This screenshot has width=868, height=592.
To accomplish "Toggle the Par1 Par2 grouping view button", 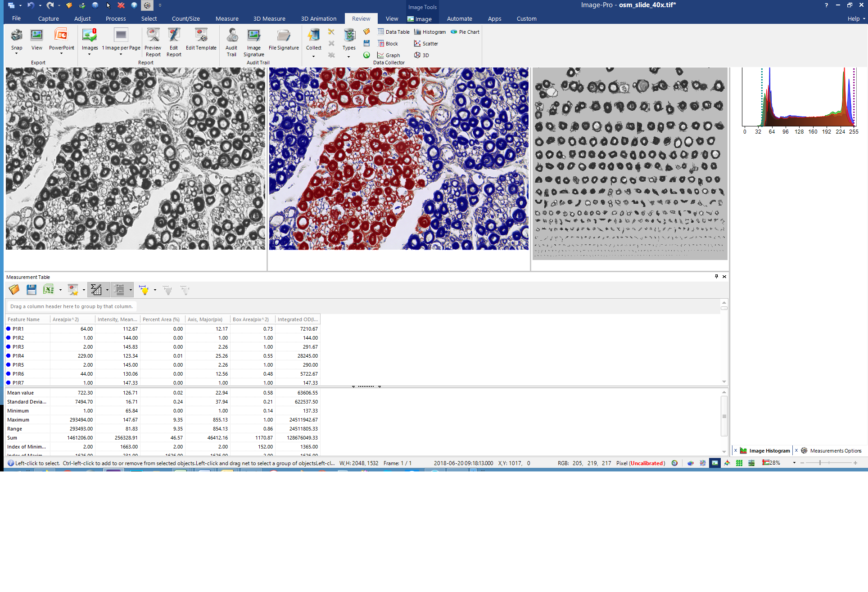I will 119,290.
